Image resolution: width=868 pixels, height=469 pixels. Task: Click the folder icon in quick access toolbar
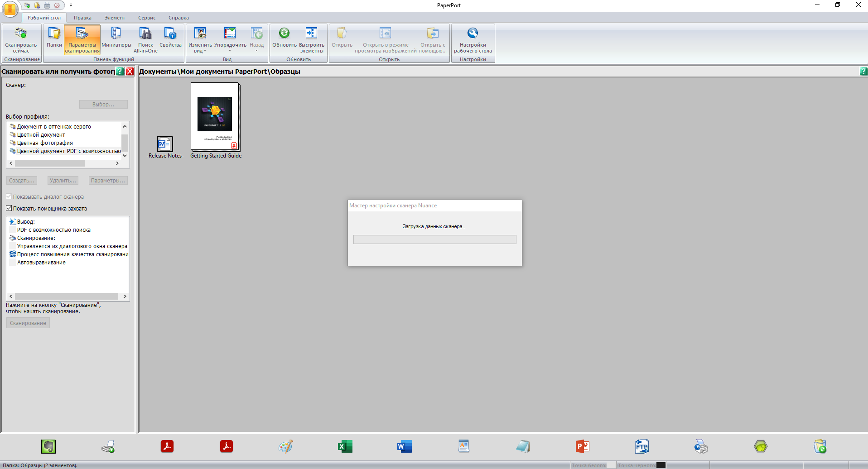click(x=37, y=5)
